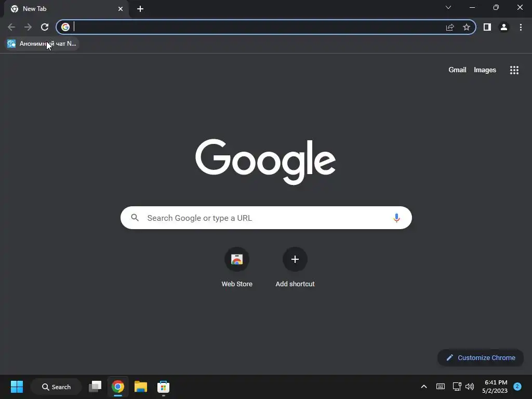Viewport: 532px width, 399px height.
Task: Share this page using the share icon
Action: 450,27
